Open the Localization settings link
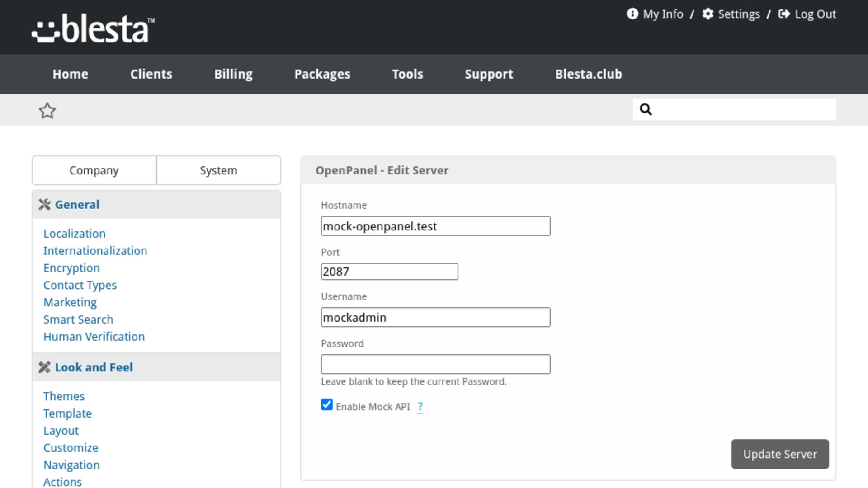 (x=74, y=234)
